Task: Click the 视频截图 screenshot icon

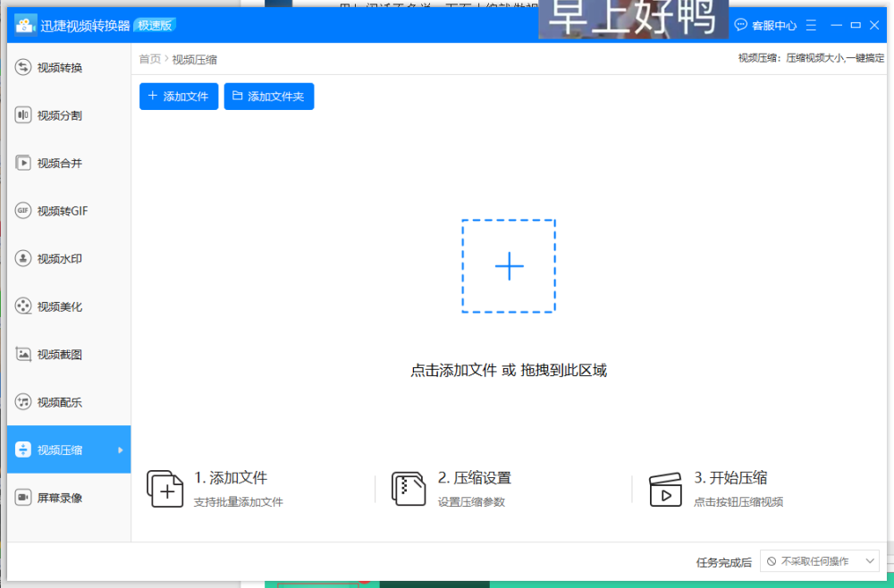Action: pyautogui.click(x=24, y=354)
